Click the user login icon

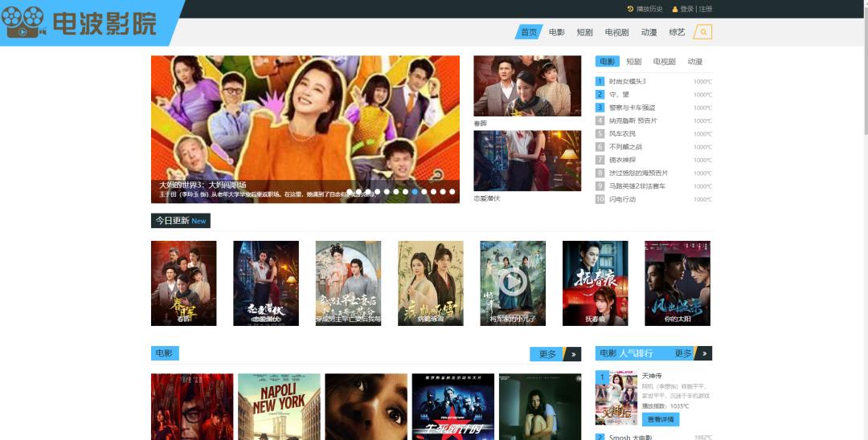point(675,9)
